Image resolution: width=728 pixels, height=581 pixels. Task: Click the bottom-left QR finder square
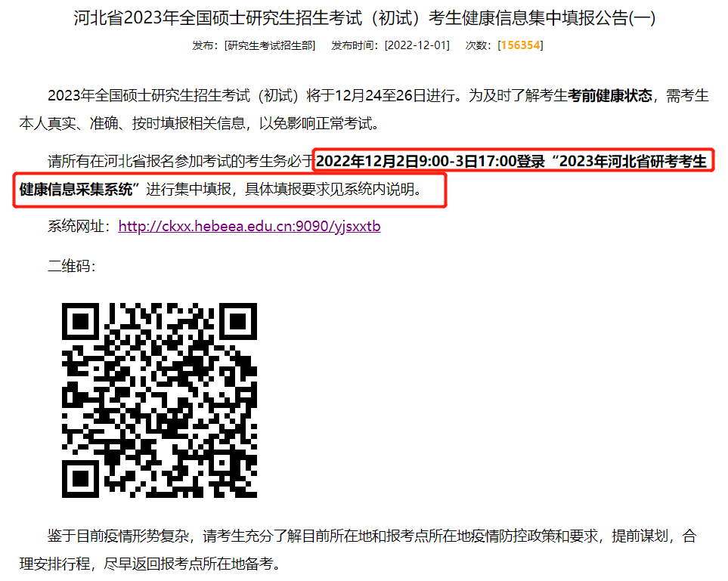pyautogui.click(x=80, y=479)
